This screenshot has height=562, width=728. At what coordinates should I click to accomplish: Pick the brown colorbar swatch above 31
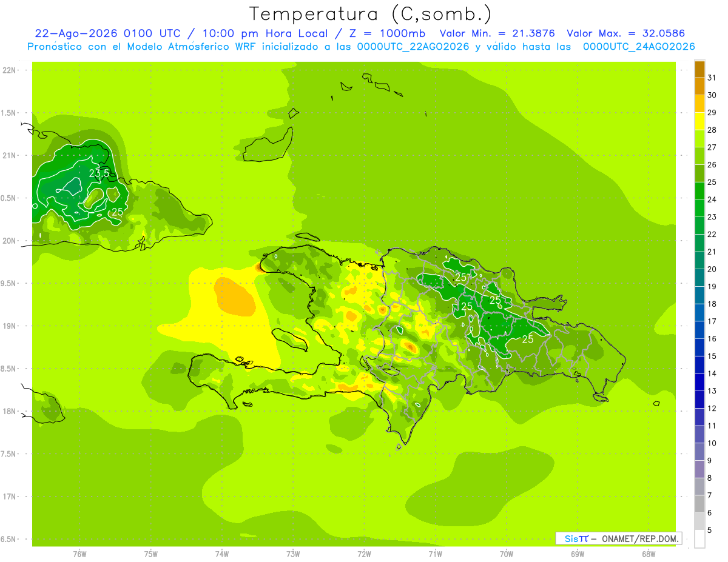pyautogui.click(x=699, y=69)
